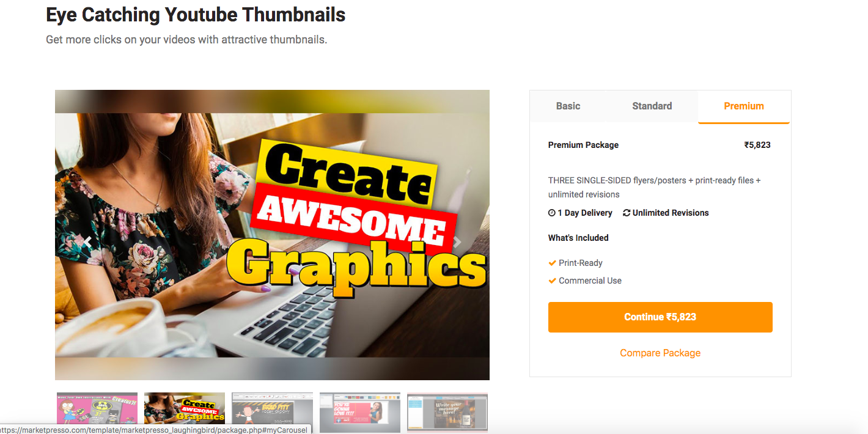Screen dimensions: 868x434
Task: Click the Eye Catching Youtube Thumbnails heading
Action: coord(196,15)
